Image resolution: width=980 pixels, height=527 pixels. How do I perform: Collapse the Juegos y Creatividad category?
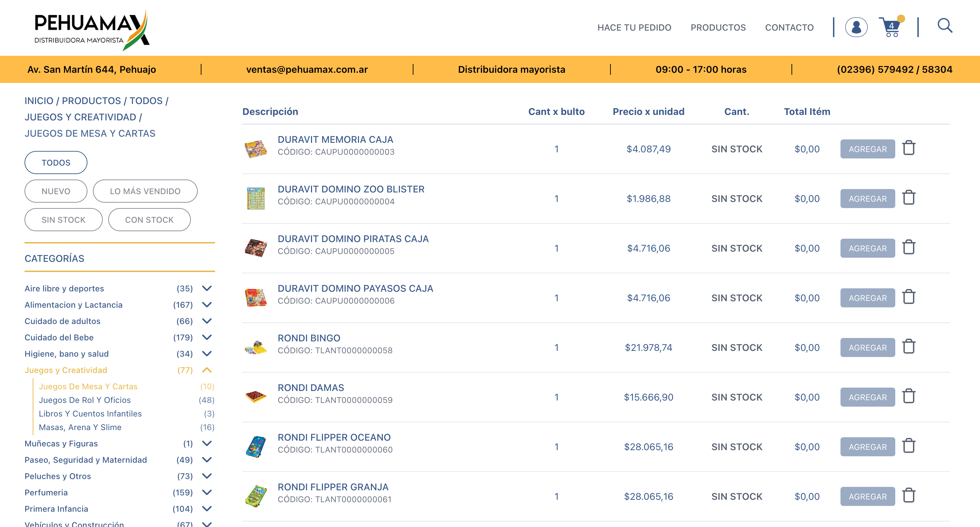[x=207, y=370]
